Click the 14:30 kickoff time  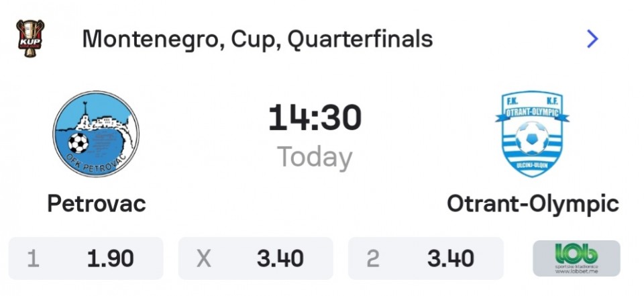[x=315, y=118]
